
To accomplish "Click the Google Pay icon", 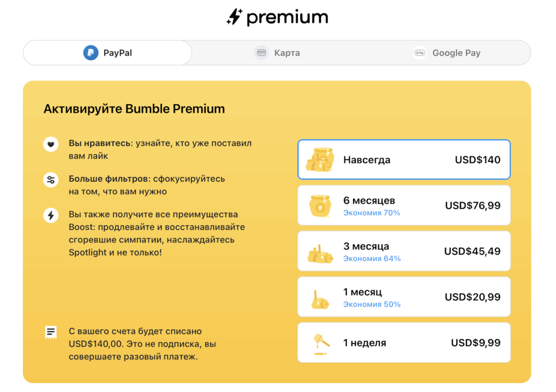I will click(x=419, y=53).
